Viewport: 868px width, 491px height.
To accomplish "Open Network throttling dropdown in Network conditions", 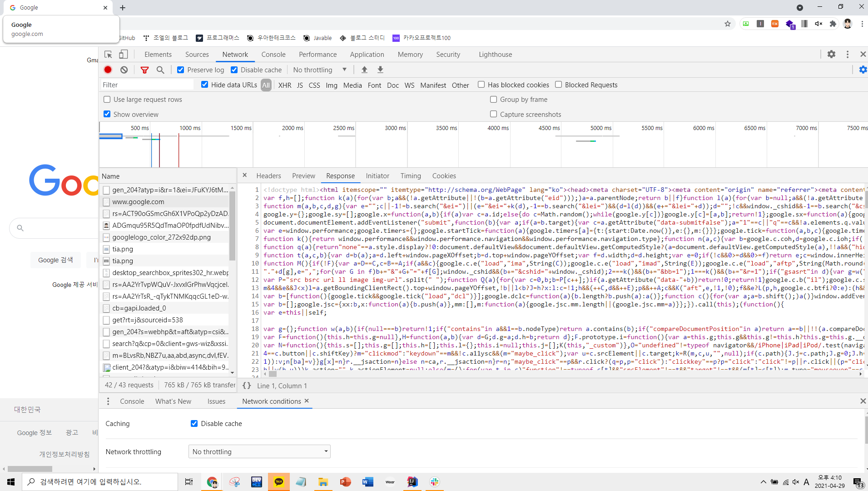I will pos(259,451).
